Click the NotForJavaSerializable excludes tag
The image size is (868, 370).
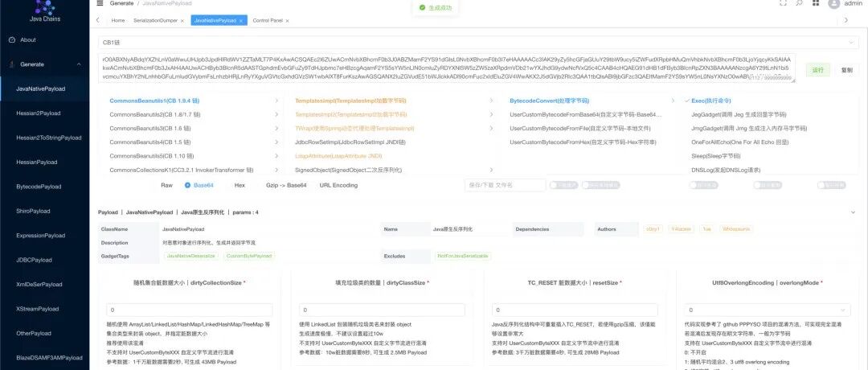(x=463, y=256)
